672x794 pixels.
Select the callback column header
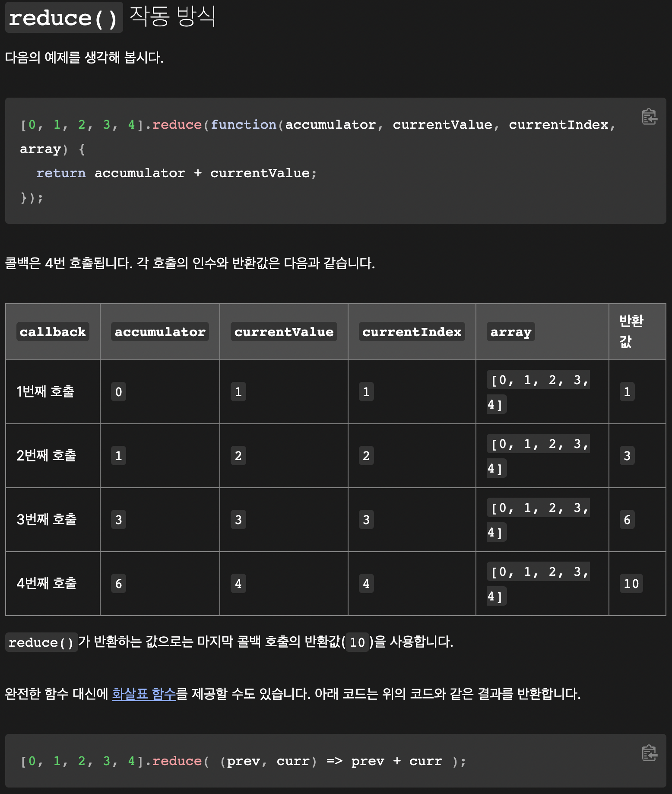(x=53, y=332)
